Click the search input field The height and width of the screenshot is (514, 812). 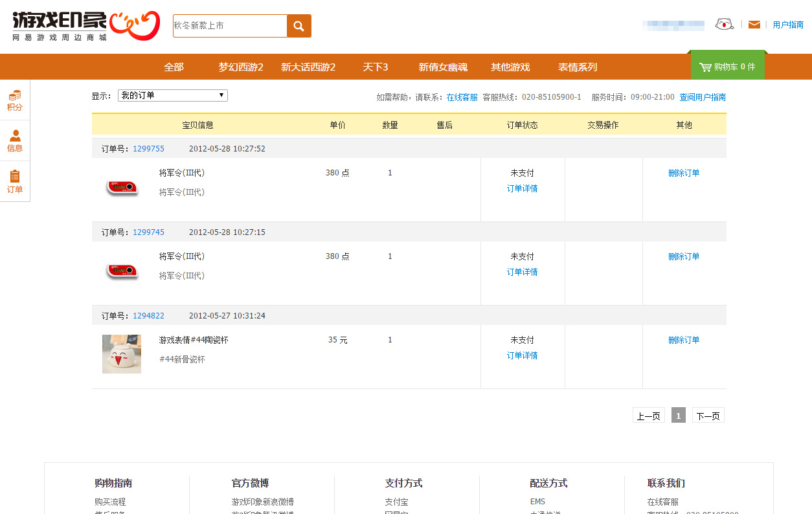click(230, 26)
